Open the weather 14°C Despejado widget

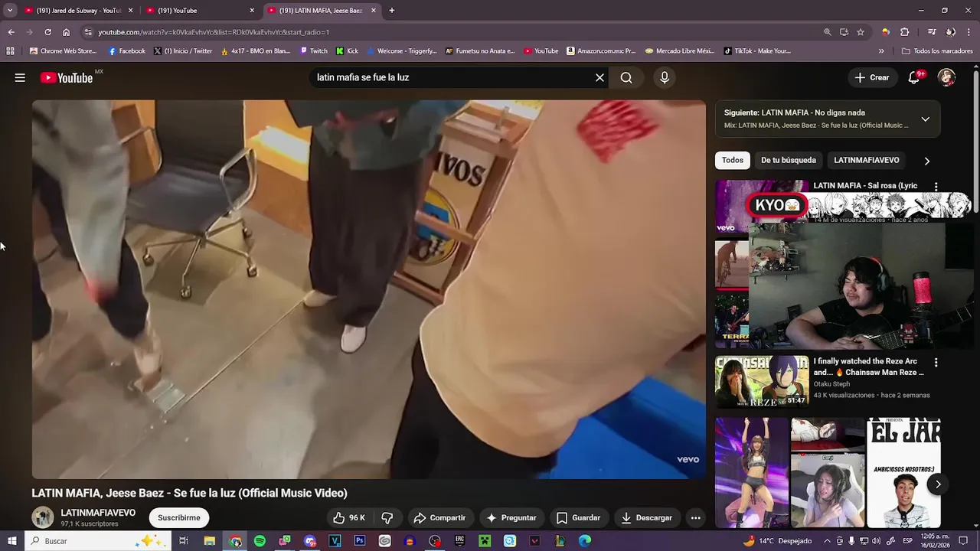777,541
